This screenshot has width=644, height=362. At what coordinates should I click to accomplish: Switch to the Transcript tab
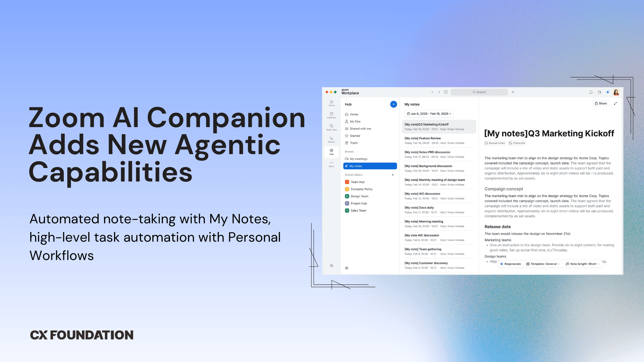coord(517,143)
